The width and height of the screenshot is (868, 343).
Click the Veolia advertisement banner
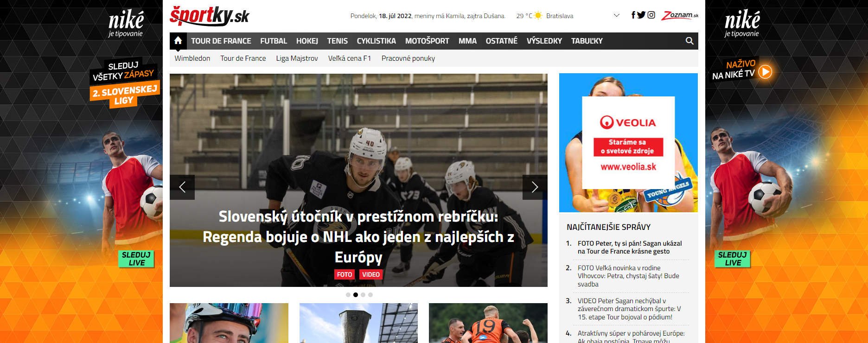pos(628,143)
